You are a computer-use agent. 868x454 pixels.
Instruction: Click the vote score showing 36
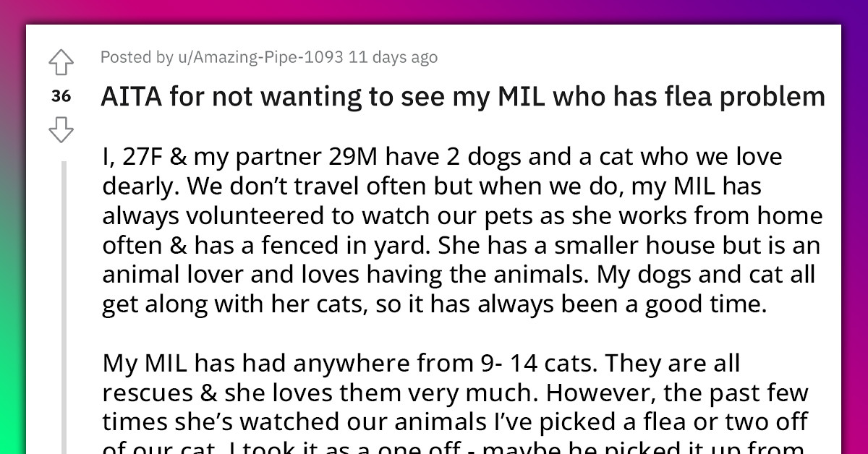click(61, 95)
